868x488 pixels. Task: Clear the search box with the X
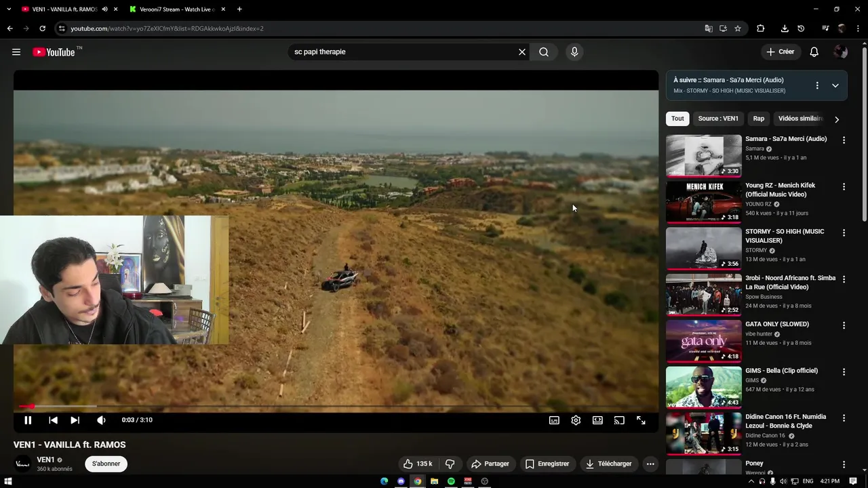(522, 52)
